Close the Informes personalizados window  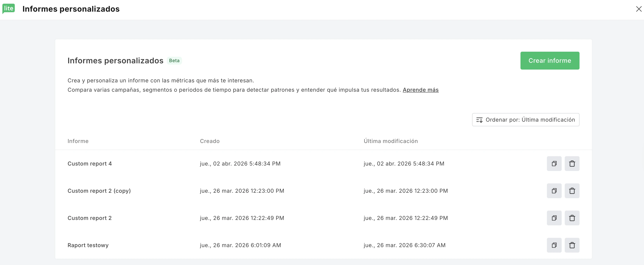pos(639,9)
